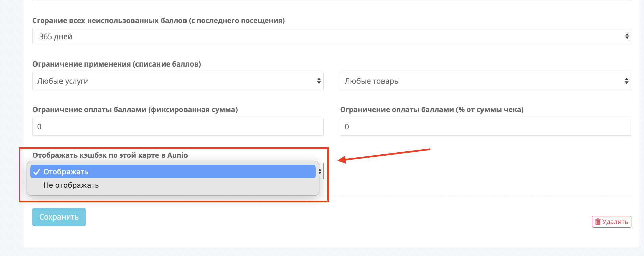
Task: Focus the fixed sum points limit field
Action: pos(178,127)
